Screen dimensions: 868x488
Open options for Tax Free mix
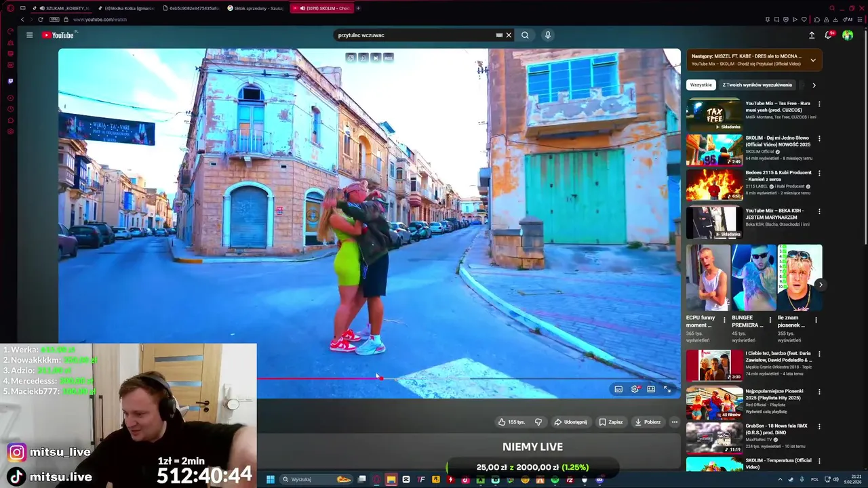819,104
